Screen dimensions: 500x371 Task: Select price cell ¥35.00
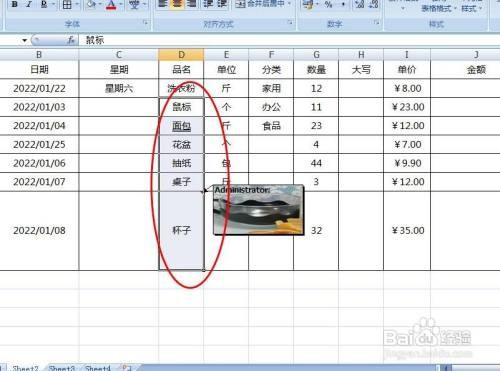click(407, 231)
